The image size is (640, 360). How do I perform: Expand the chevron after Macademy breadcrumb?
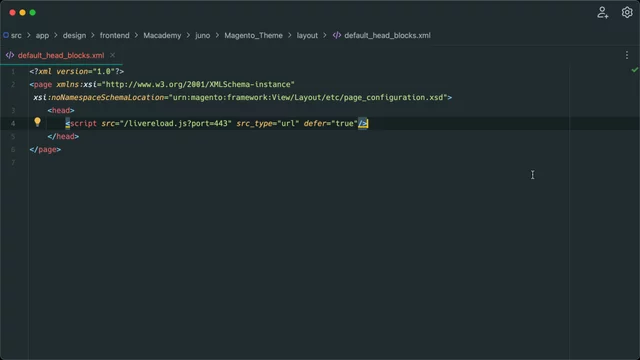click(188, 36)
